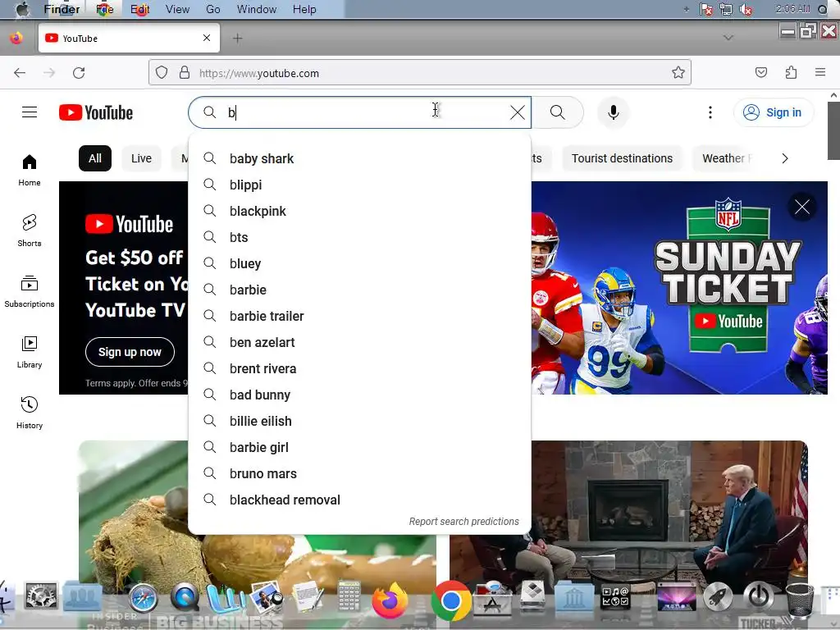Click the browser address bar URL
The width and height of the screenshot is (840, 630).
click(x=420, y=73)
